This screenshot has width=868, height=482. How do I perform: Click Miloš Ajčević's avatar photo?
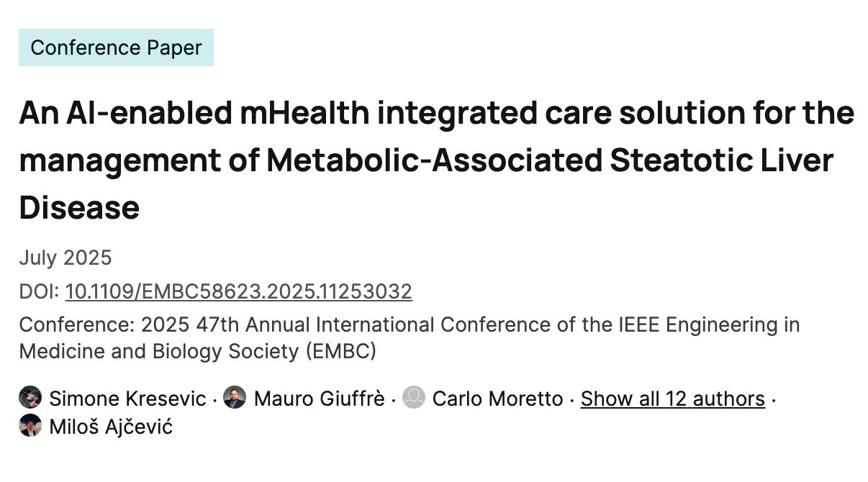coord(29,427)
